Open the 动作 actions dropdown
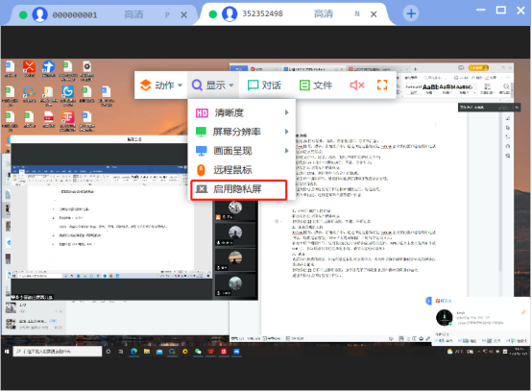Viewport: 532px width, 392px height. [x=161, y=86]
